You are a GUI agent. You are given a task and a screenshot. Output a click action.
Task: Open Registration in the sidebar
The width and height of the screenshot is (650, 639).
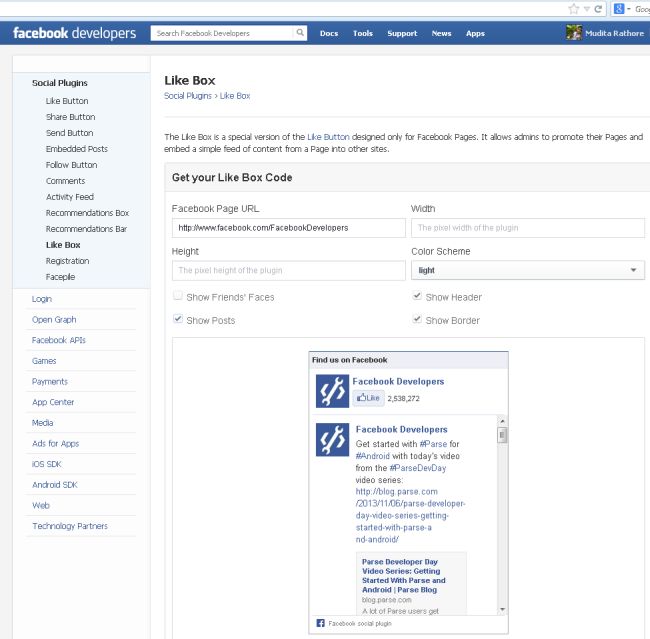[x=67, y=261]
